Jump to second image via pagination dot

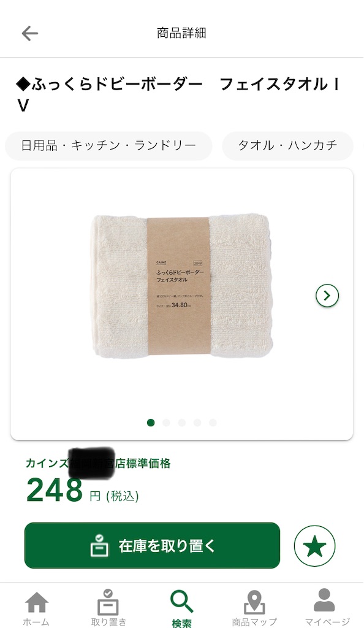point(167,423)
